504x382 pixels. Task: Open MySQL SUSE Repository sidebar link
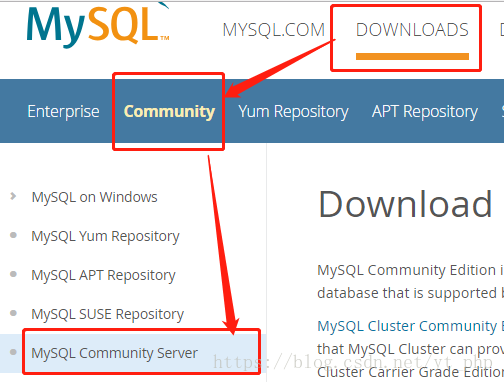tap(107, 314)
